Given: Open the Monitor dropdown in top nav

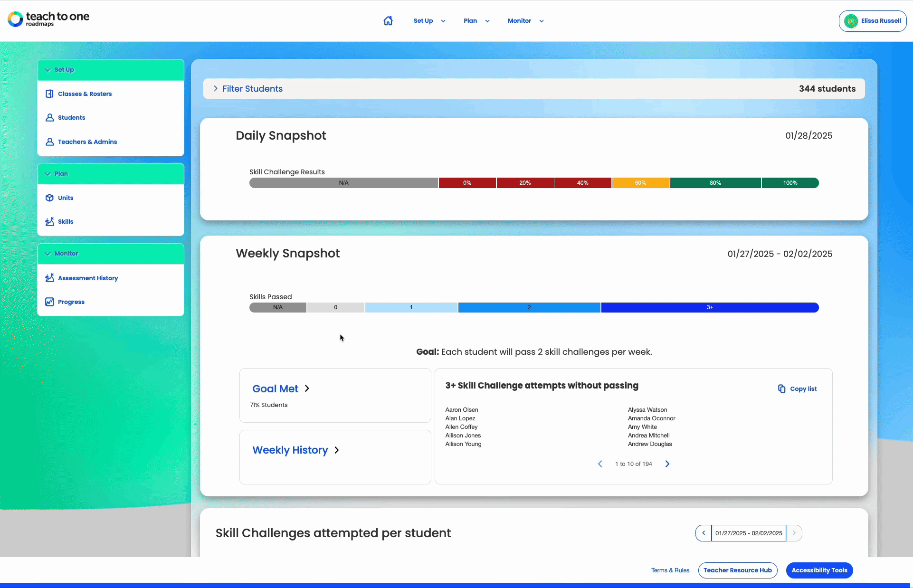Looking at the screenshot, I should 526,21.
